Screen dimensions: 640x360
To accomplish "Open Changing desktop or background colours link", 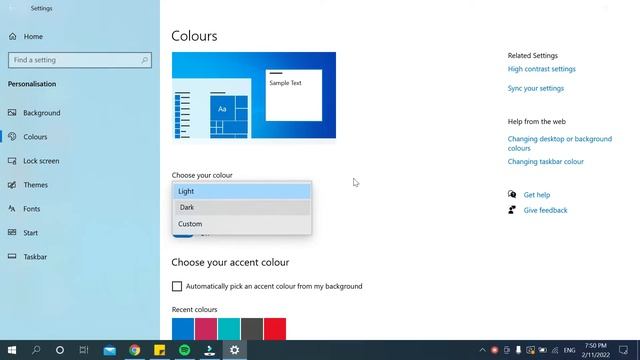I will pos(560,143).
